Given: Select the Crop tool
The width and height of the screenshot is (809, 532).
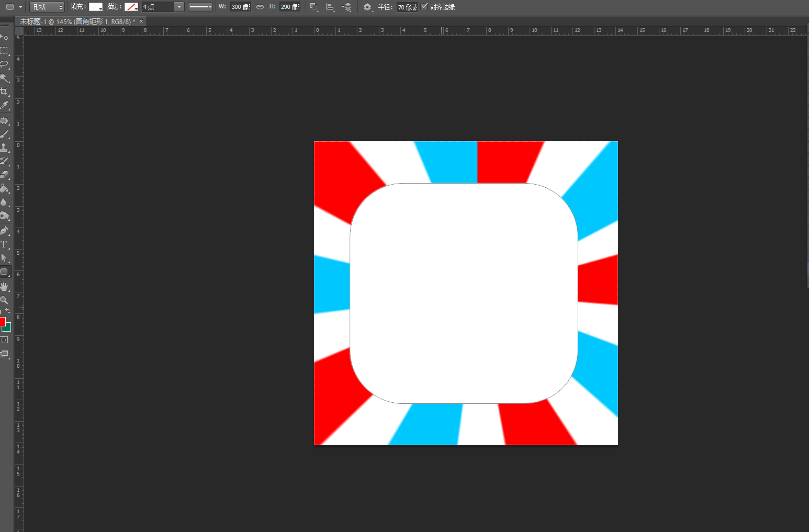Looking at the screenshot, I should click(x=4, y=92).
